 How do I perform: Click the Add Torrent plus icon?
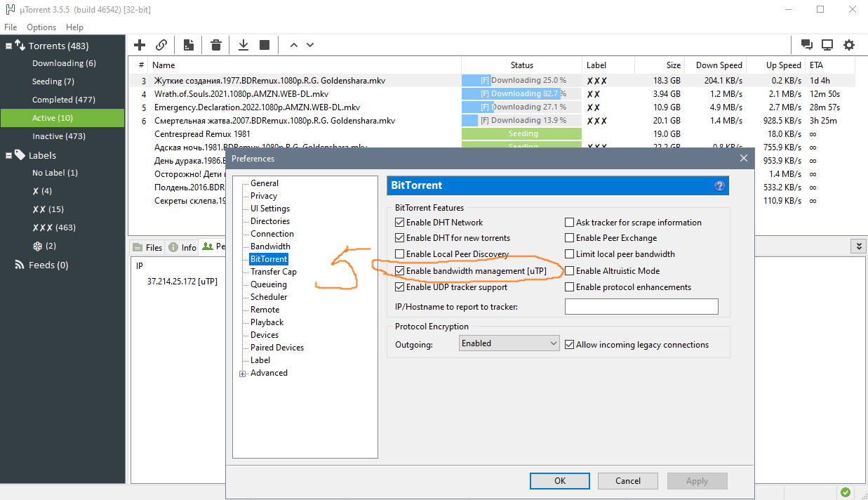(x=140, y=45)
